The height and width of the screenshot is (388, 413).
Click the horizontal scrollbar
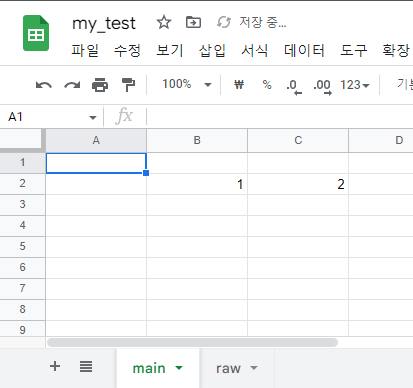pyautogui.click(x=193, y=342)
